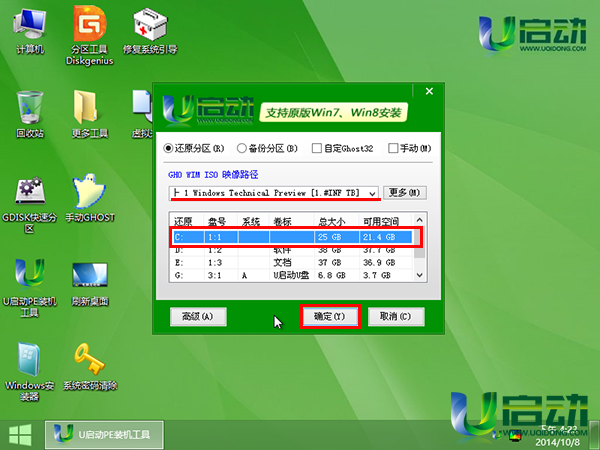Launch Windows安装器 desktop icon

29,371
